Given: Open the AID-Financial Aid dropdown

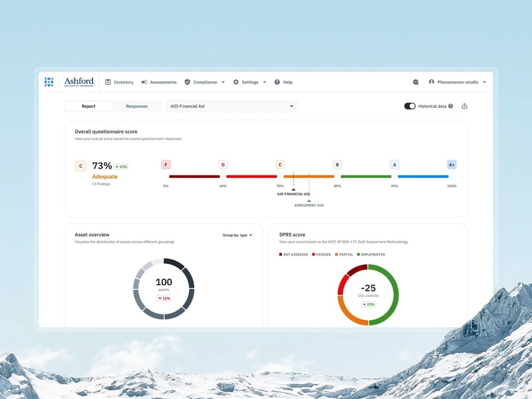Looking at the screenshot, I should [231, 106].
